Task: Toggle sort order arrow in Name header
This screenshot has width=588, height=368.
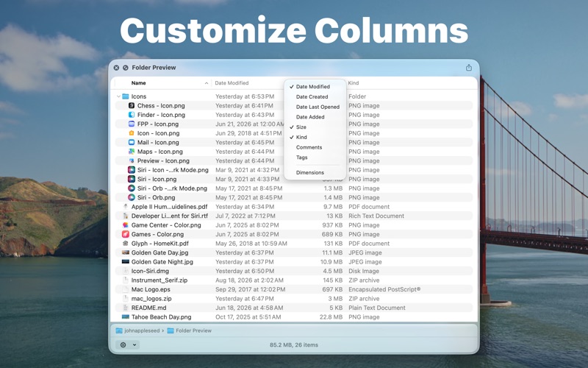Action: [207, 83]
